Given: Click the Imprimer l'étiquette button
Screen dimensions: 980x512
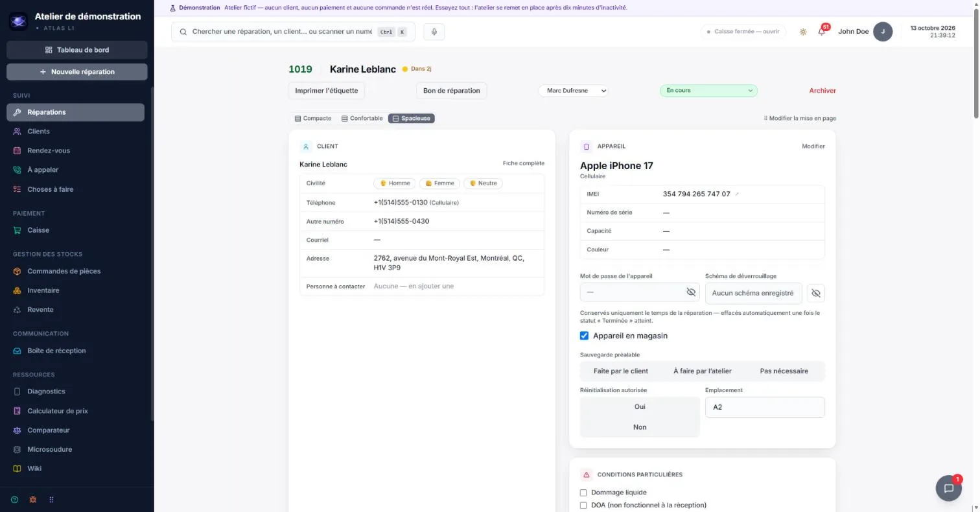Looking at the screenshot, I should click(x=327, y=91).
